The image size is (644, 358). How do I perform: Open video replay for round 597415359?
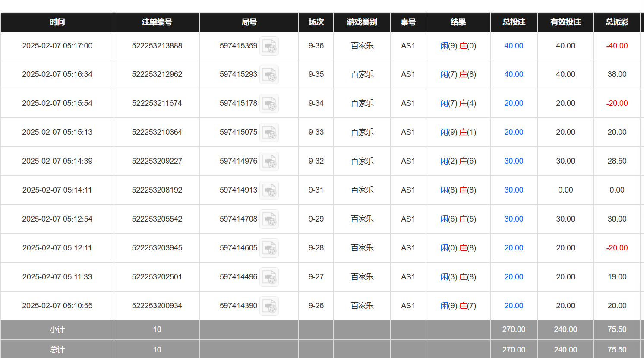269,46
